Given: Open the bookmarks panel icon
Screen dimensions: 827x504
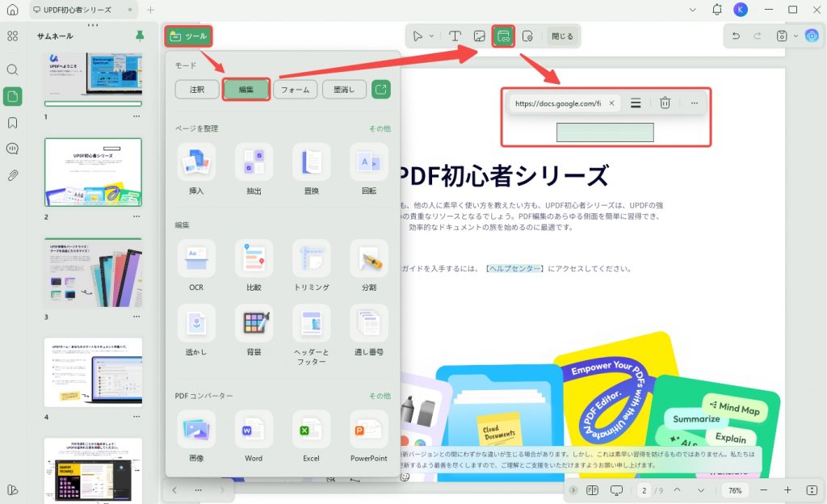Looking at the screenshot, I should click(x=13, y=123).
